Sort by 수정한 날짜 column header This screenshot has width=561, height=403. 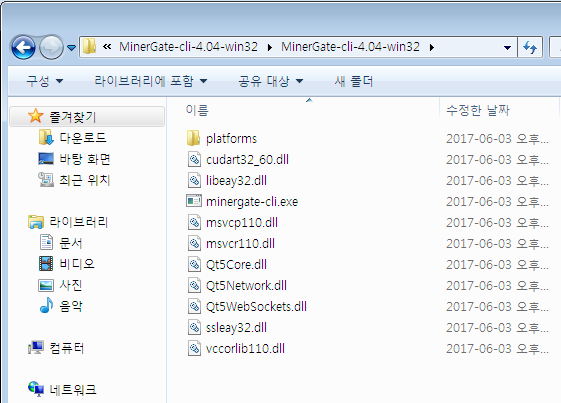coord(478,110)
